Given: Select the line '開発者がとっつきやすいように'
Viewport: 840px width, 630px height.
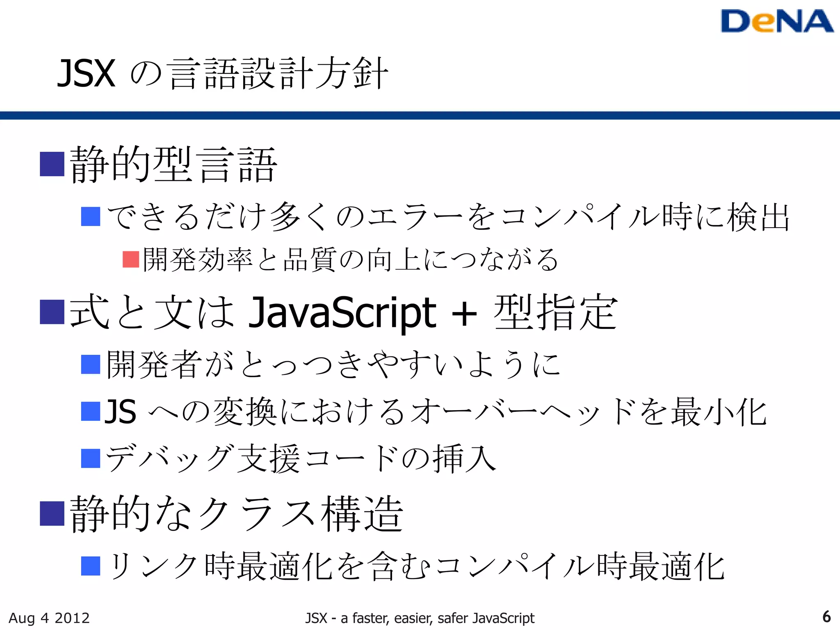Looking at the screenshot, I should click(x=333, y=364).
